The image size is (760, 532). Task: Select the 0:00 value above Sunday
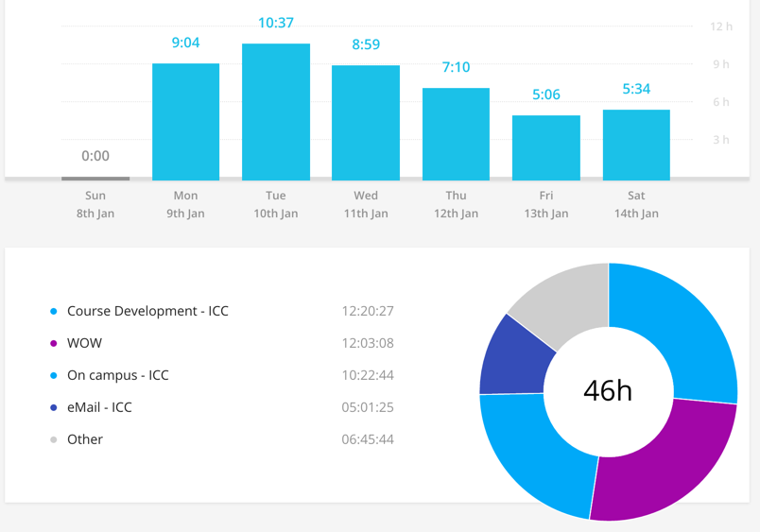[x=95, y=156]
